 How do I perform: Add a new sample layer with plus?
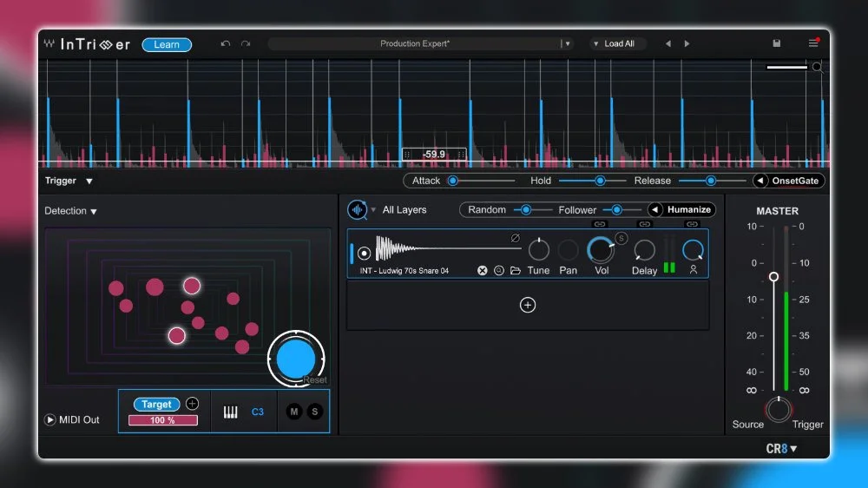point(528,305)
